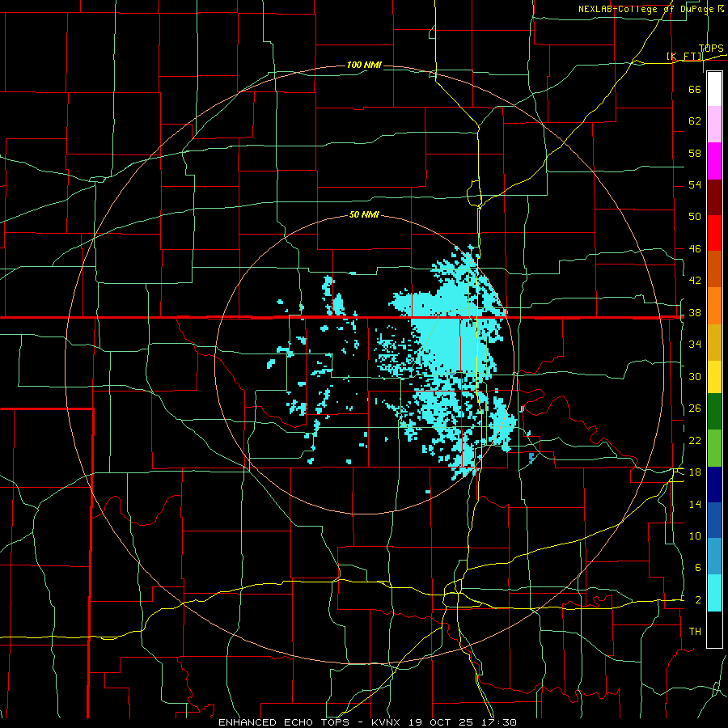Image resolution: width=728 pixels, height=728 pixels.
Task: Click the small blue echo east of the main area
Action: (532, 459)
